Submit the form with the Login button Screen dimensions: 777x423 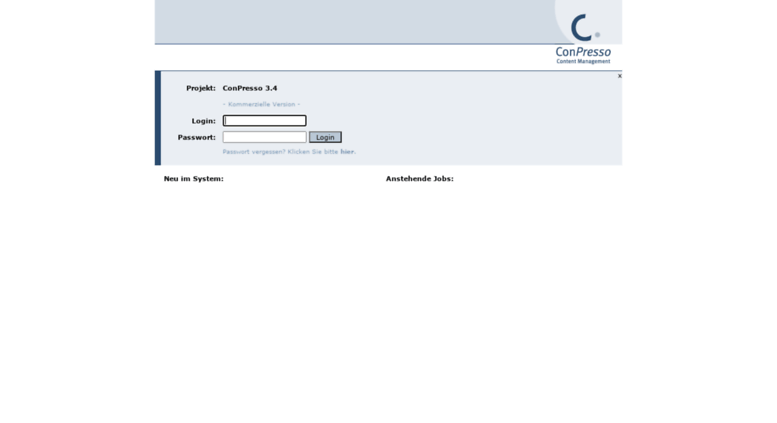(325, 137)
